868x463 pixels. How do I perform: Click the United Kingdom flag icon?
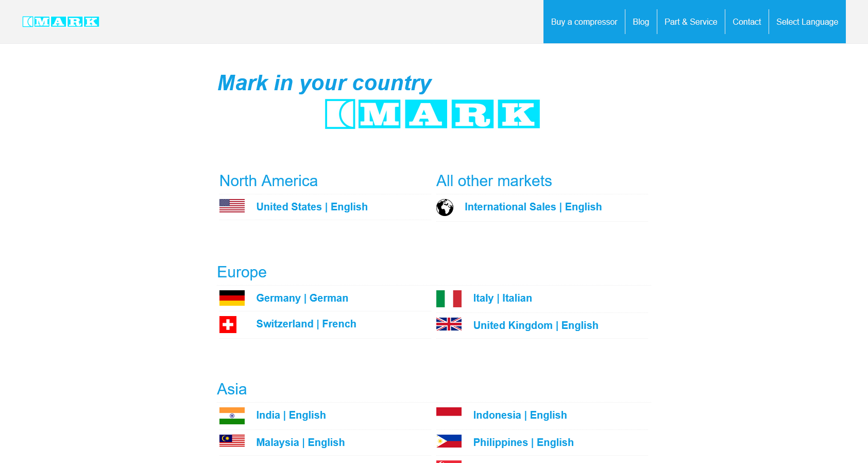(449, 324)
